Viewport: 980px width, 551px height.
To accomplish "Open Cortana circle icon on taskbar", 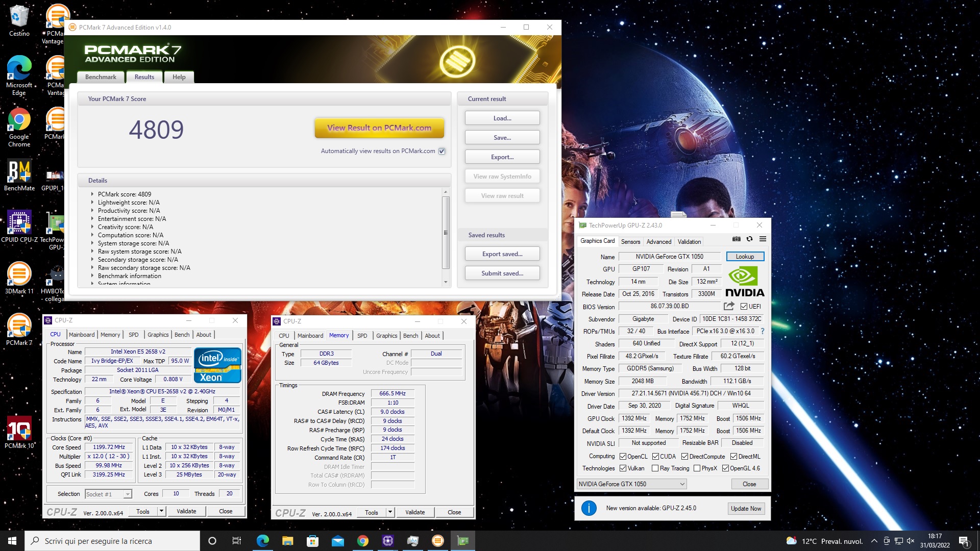I will 212,541.
